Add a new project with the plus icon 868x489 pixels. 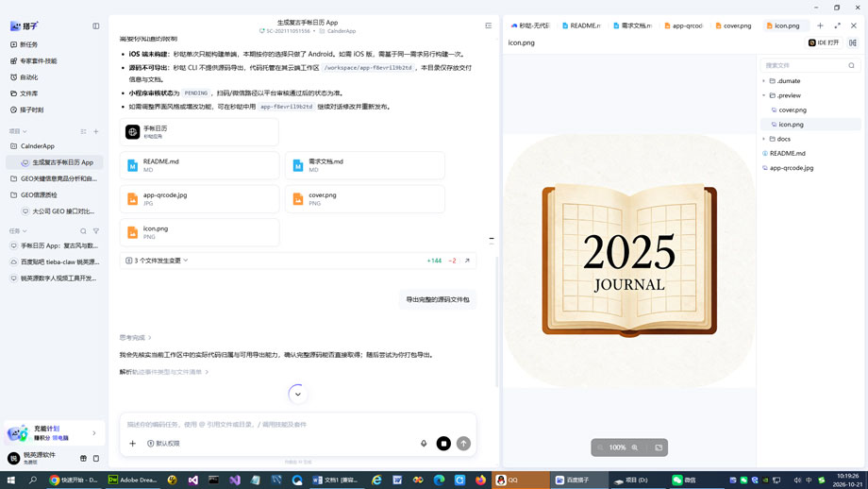tap(96, 131)
